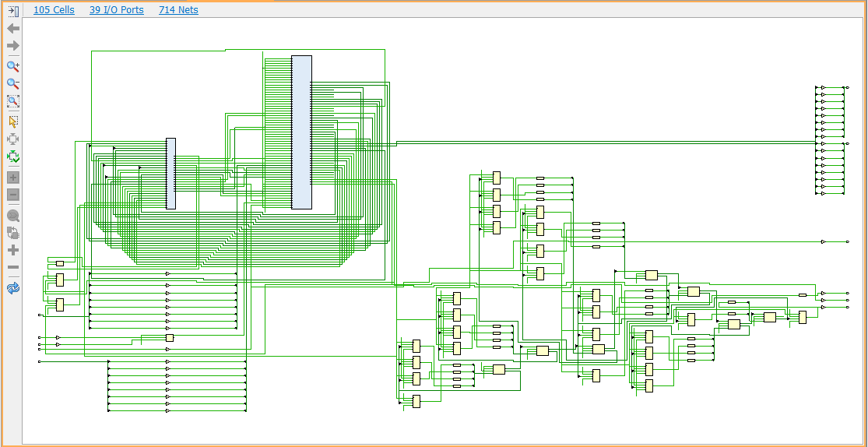
Task: Toggle the grey magnifier autohide pins icon
Action: [12, 216]
